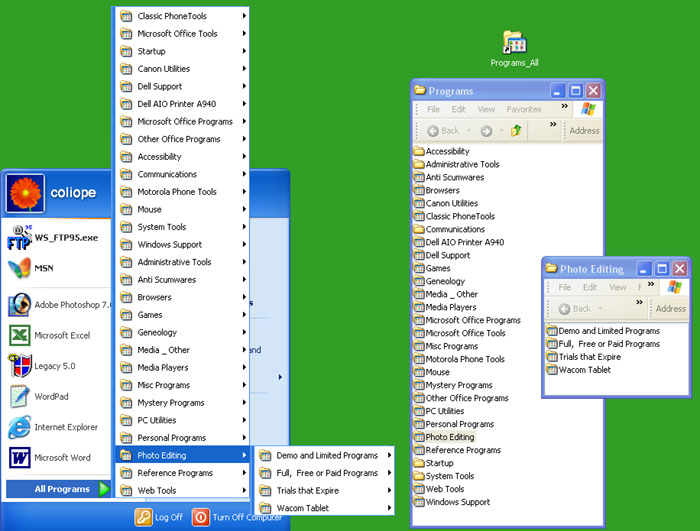Open Back history dropdown in Programs window
This screenshot has width=700, height=531.
(469, 131)
